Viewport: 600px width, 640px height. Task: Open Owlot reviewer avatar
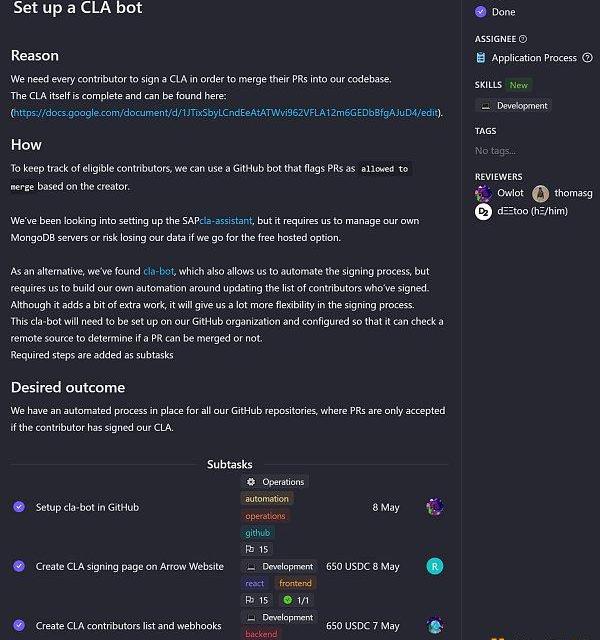tap(484, 193)
